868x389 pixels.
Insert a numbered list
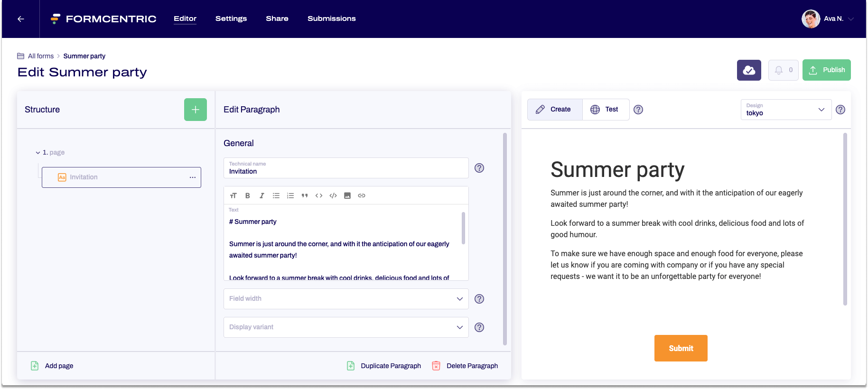click(290, 195)
